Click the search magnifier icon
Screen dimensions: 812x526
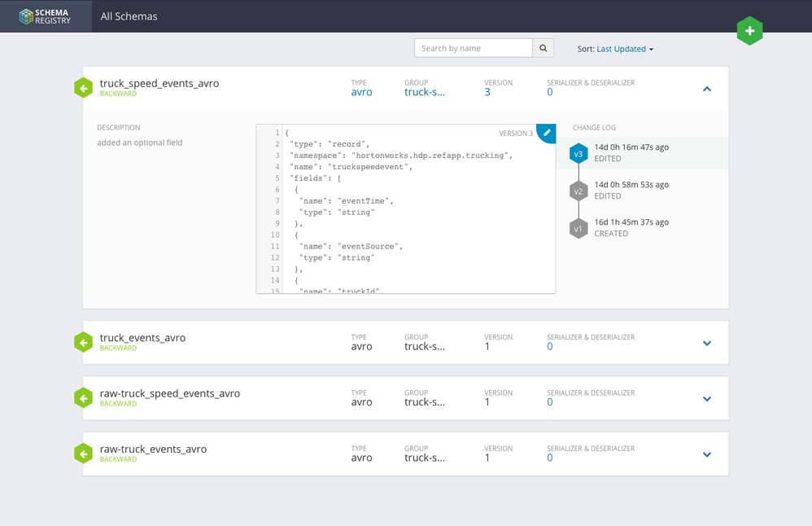click(x=544, y=48)
